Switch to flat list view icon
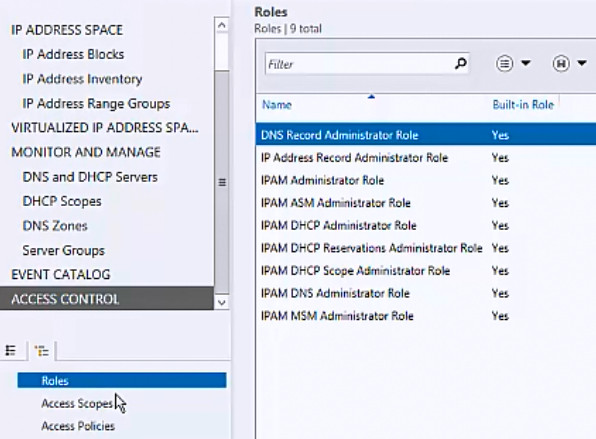This screenshot has width=596, height=439. pyautogui.click(x=11, y=350)
